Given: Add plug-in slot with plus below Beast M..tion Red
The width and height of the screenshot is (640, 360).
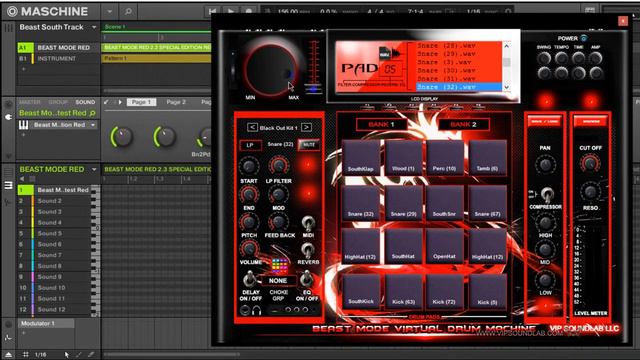Looking at the screenshot, I should point(23,135).
